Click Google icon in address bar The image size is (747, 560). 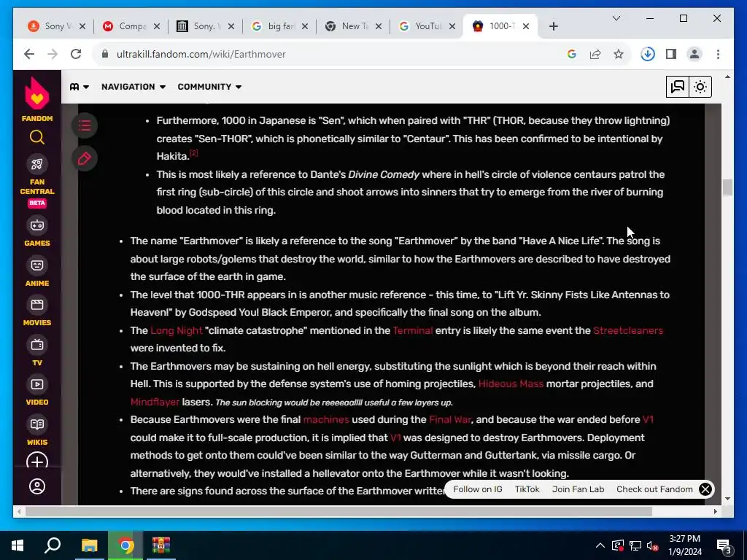572,54
